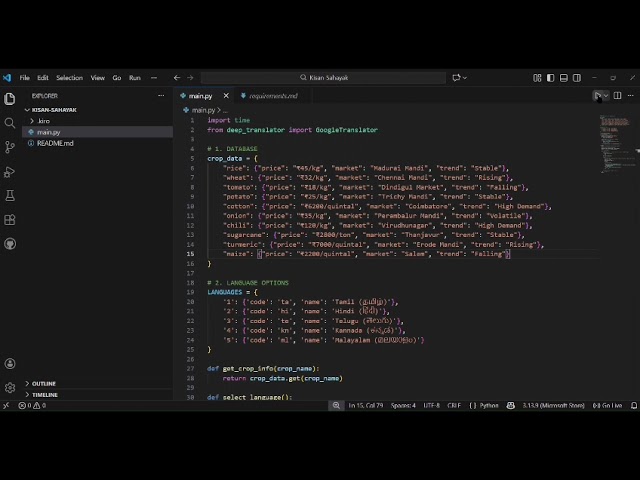Open the Run menu

[135, 78]
